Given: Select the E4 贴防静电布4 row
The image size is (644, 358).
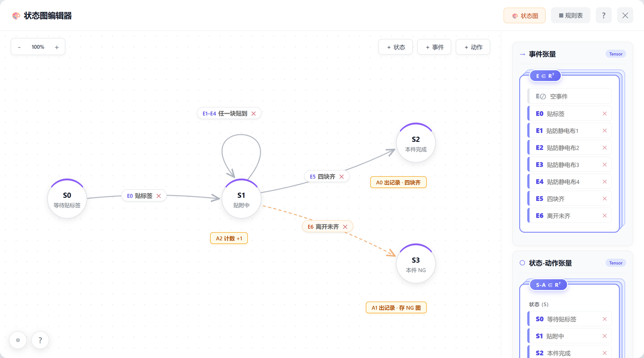Looking at the screenshot, I should [569, 182].
